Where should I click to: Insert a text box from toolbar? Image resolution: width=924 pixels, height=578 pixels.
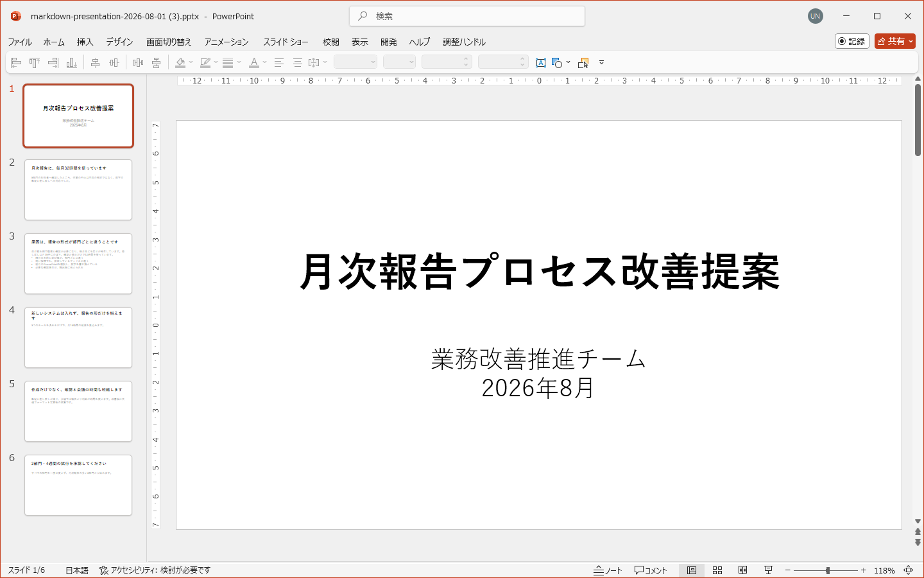(541, 62)
